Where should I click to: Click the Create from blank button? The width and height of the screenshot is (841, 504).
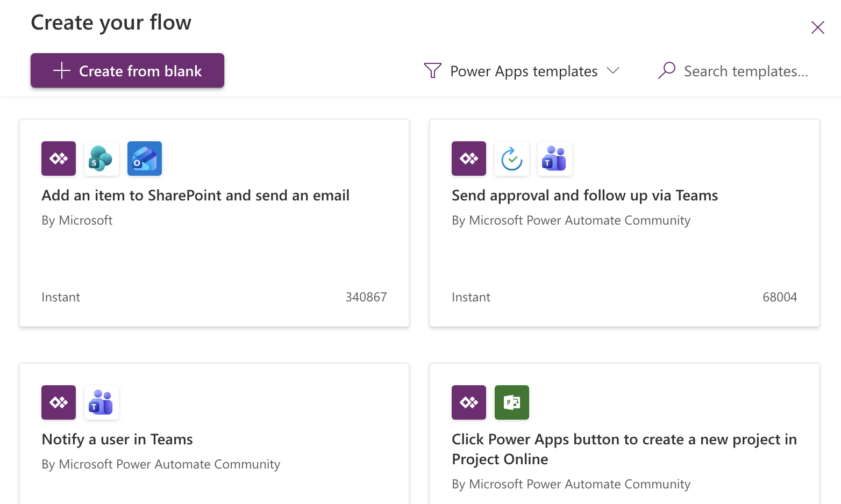127,70
